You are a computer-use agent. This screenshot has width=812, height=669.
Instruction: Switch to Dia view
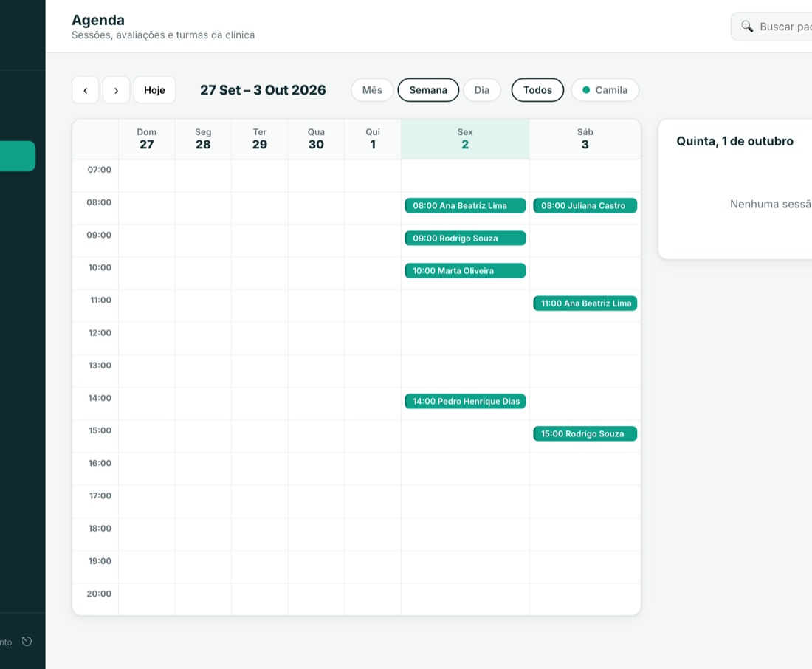click(x=481, y=90)
